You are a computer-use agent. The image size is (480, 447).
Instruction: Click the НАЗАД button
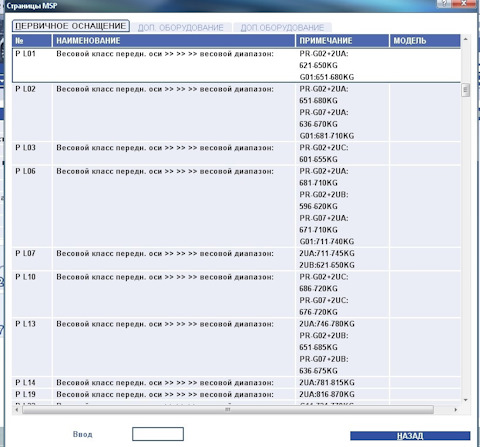click(410, 436)
